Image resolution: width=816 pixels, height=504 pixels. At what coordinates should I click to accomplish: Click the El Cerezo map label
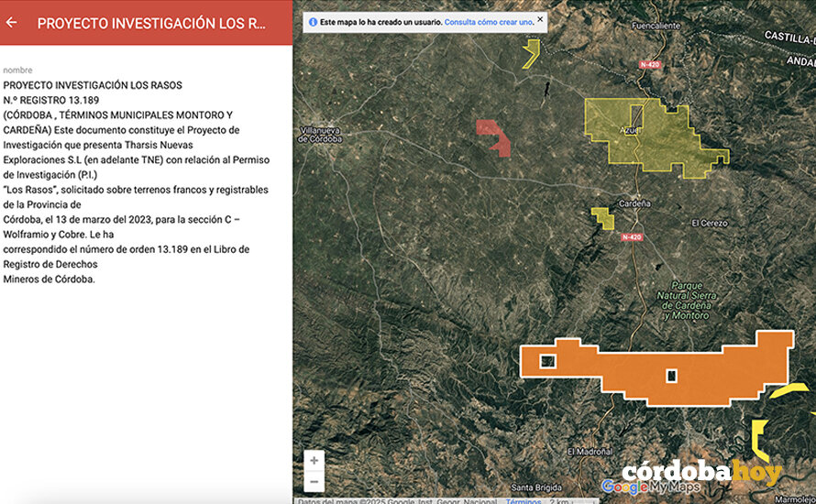[x=710, y=223]
